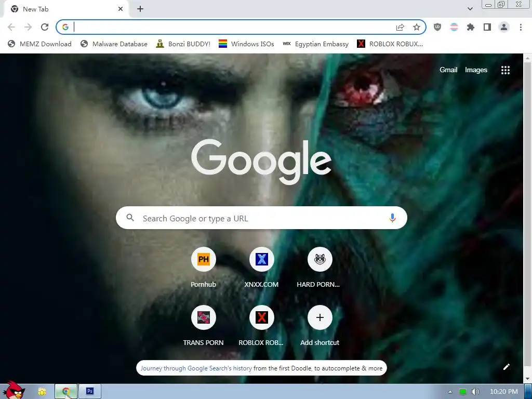Open the profile avatar button

click(504, 27)
